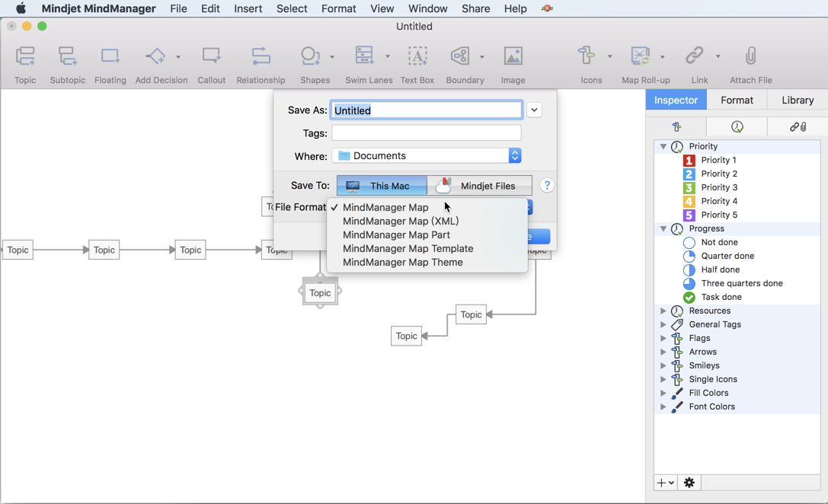Open the Insert menu
The height and width of the screenshot is (504, 828).
click(248, 8)
